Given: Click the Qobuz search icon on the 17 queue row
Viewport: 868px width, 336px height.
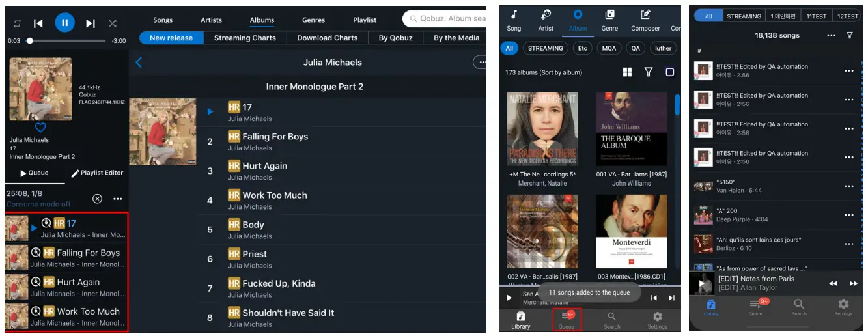Looking at the screenshot, I should [x=46, y=223].
